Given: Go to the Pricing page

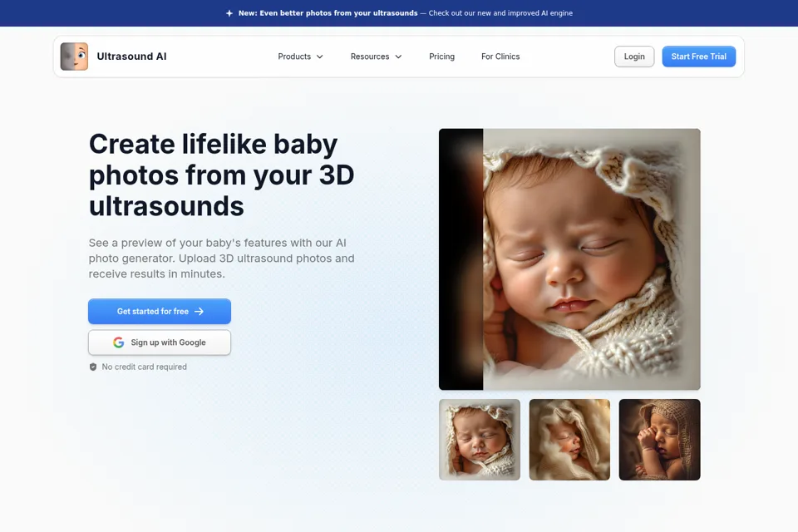Looking at the screenshot, I should 441,57.
